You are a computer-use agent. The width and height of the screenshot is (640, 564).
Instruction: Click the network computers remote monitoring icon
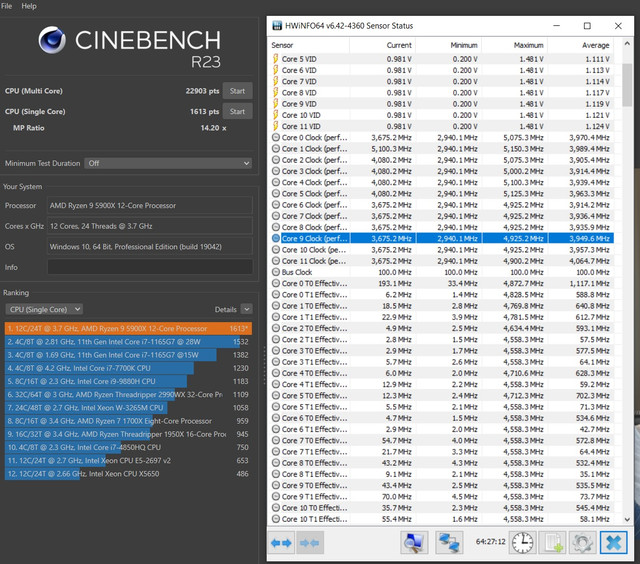pos(448,542)
